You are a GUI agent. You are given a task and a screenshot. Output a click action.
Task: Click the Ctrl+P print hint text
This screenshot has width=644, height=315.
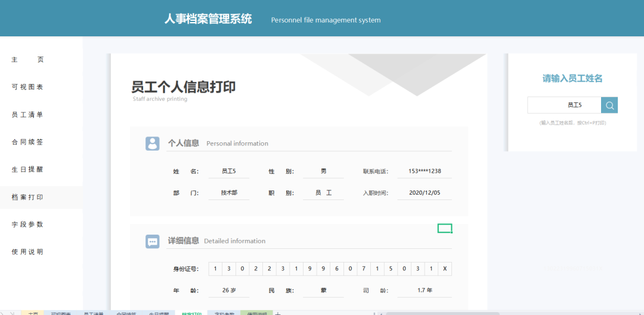(x=572, y=123)
